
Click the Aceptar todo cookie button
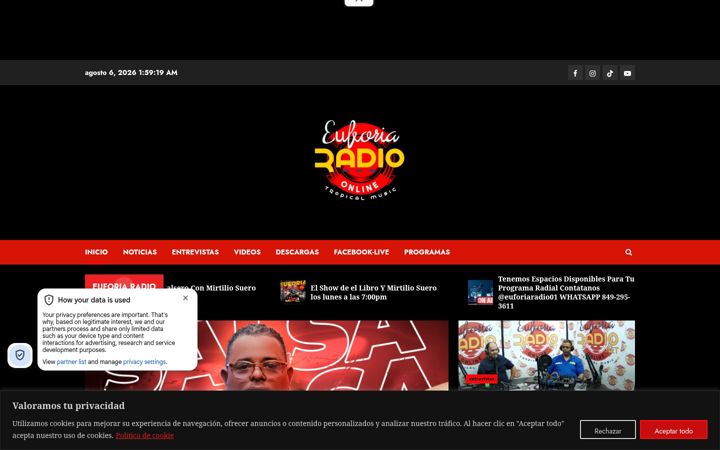[674, 430]
